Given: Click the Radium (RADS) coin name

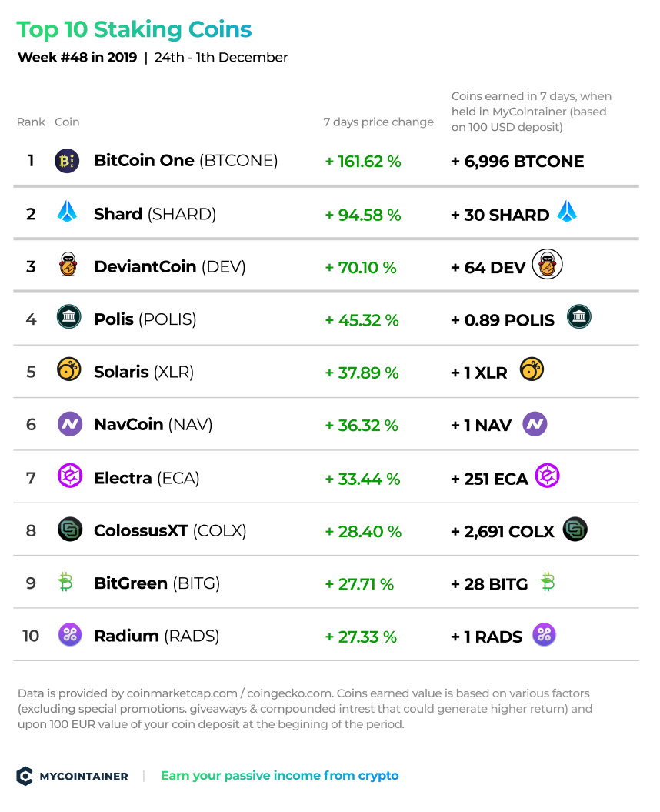Looking at the screenshot, I should click(156, 636).
